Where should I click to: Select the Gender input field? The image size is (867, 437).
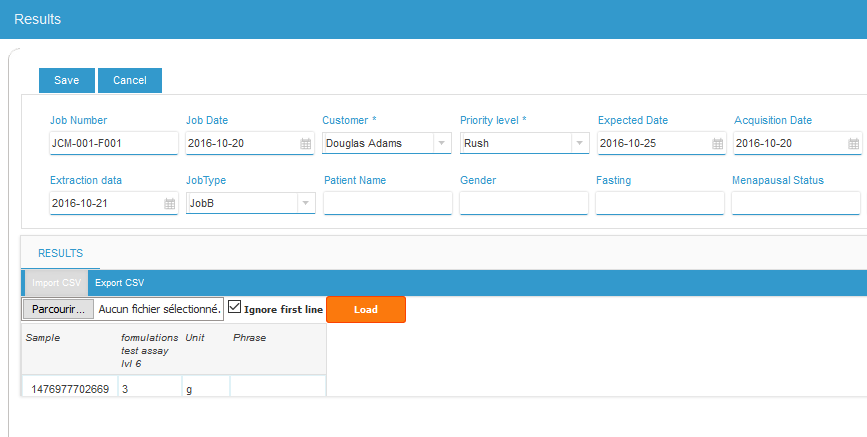(x=524, y=203)
